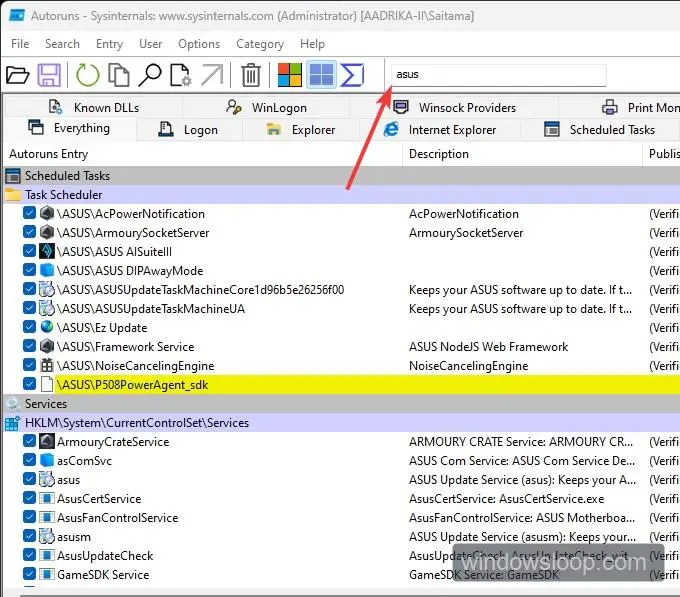Open the Help menu
This screenshot has height=597, width=680.
click(x=312, y=44)
